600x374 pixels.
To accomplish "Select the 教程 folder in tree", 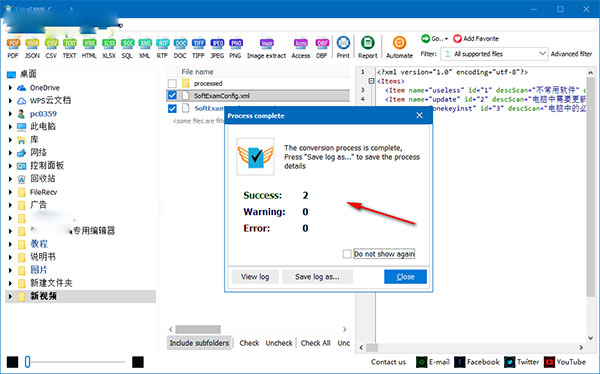I will click(x=39, y=244).
